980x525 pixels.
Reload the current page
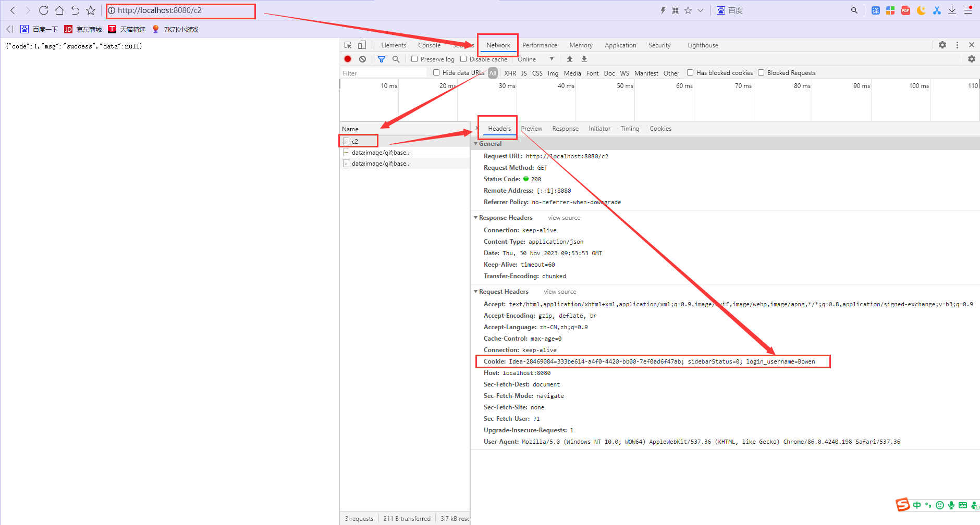[x=44, y=10]
